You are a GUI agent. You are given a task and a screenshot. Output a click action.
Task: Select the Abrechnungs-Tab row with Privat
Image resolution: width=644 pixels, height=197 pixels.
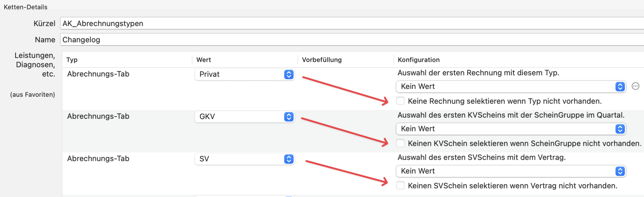coord(98,74)
